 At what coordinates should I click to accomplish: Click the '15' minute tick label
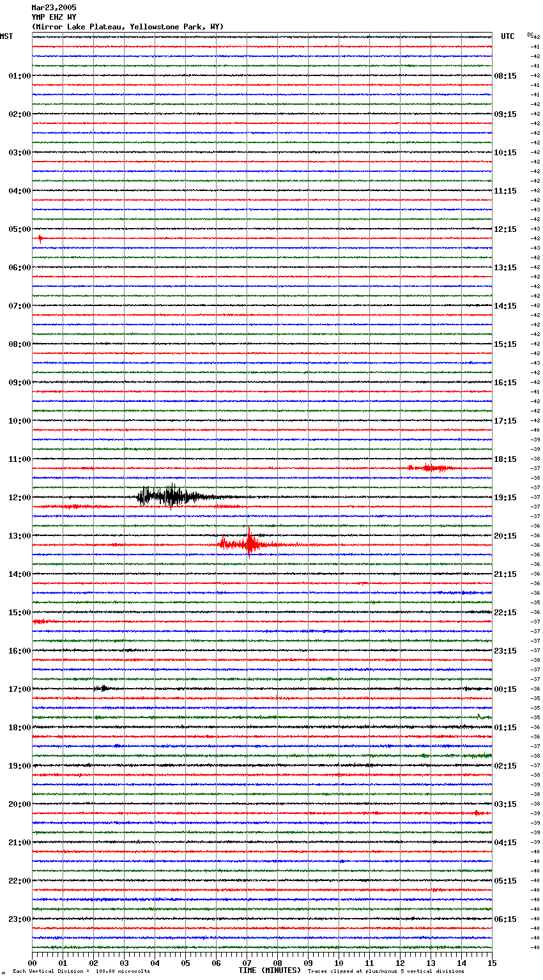[492, 963]
